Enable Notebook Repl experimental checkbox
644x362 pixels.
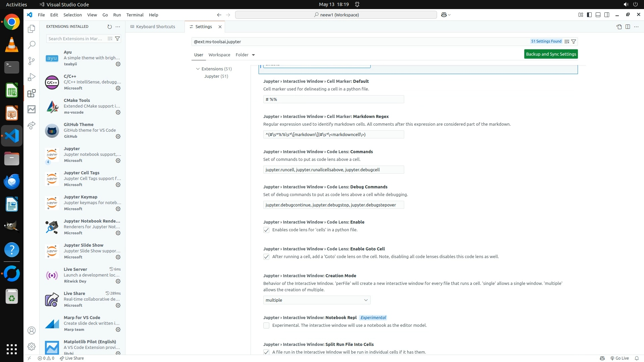coord(266,325)
